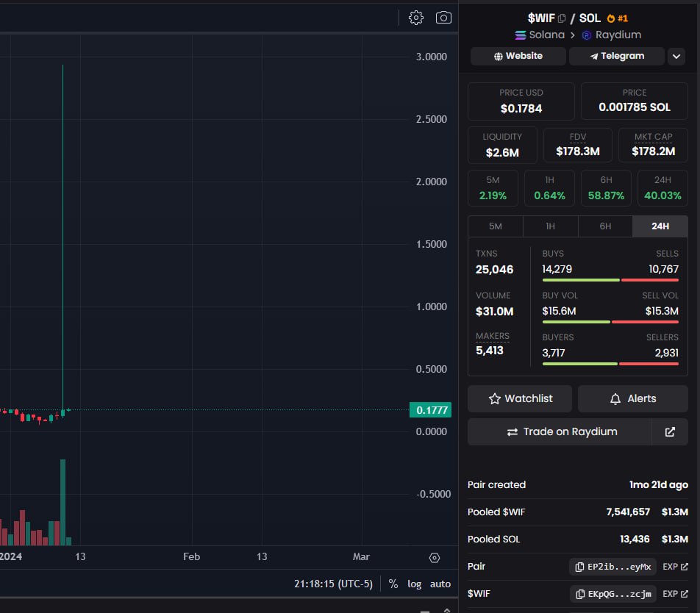Click the buy vol vs sell vol bar
700x613 pixels.
[x=610, y=322]
